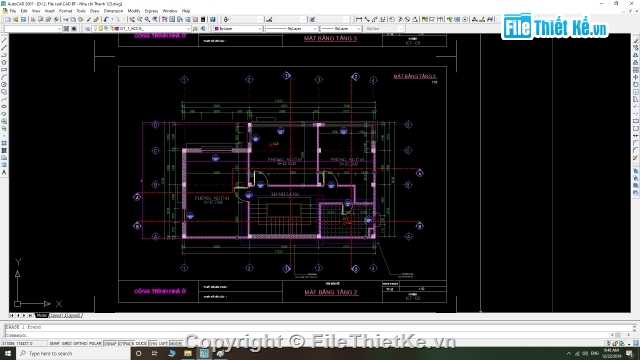Select the Line tool in Draw toolbar
This screenshot has width=640, height=360.
(x=4, y=40)
